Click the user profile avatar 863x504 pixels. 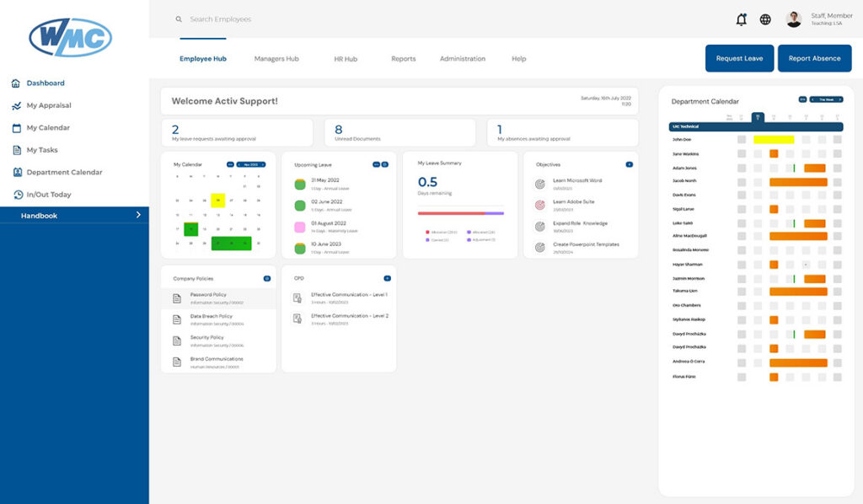[x=793, y=19]
